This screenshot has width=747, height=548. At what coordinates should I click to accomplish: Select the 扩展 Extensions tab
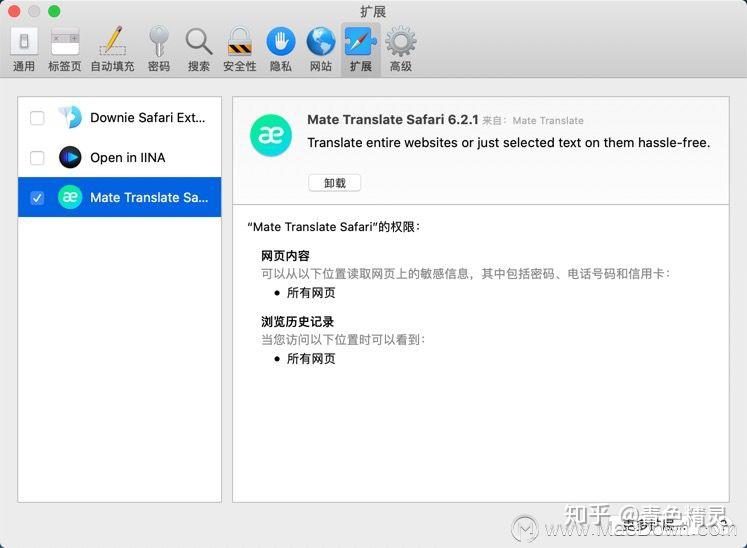click(361, 49)
